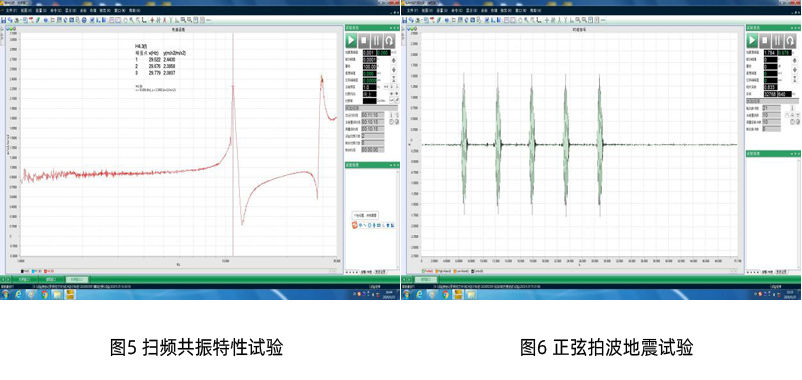Click the red cursor marker icon in left toolbar
Viewport: 802px width, 380px height.
point(152,20)
